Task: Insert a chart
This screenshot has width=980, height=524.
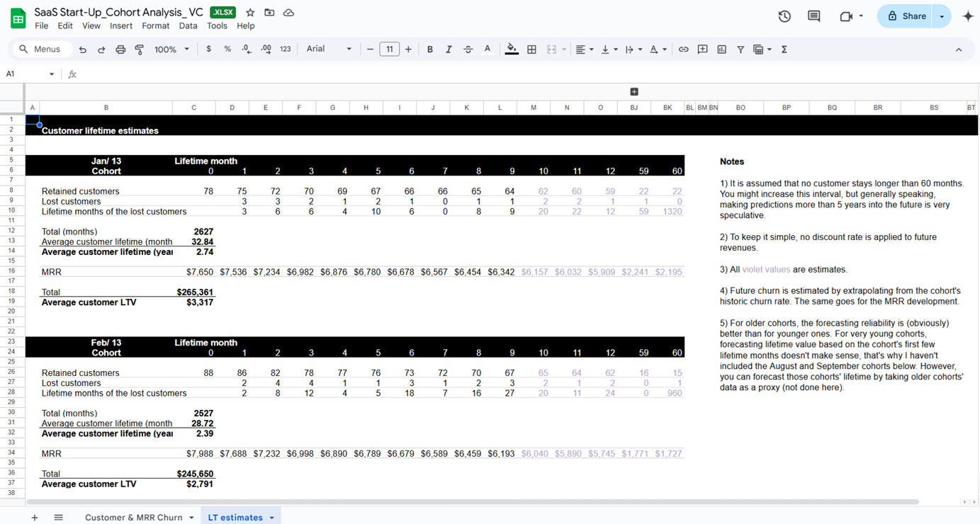Action: pyautogui.click(x=721, y=49)
